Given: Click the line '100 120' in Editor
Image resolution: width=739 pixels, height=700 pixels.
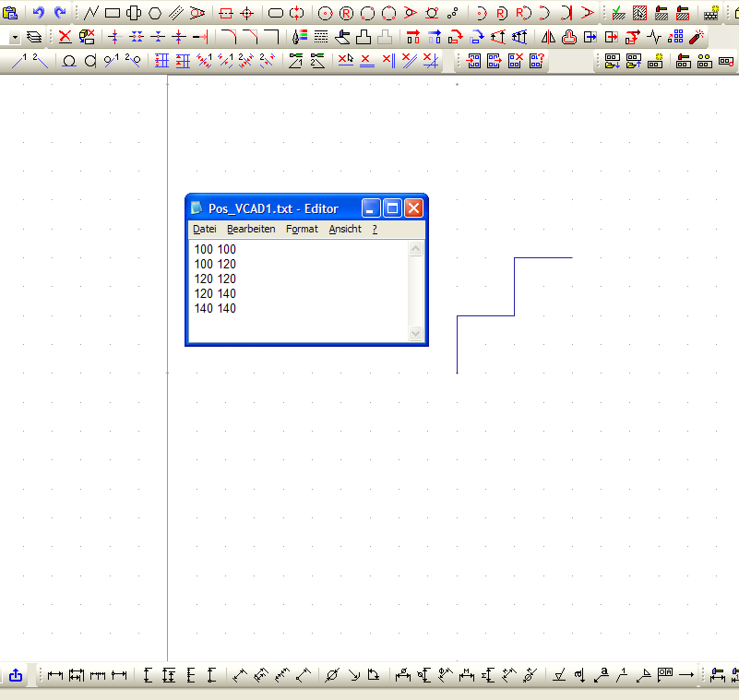Looking at the screenshot, I should pos(215,264).
